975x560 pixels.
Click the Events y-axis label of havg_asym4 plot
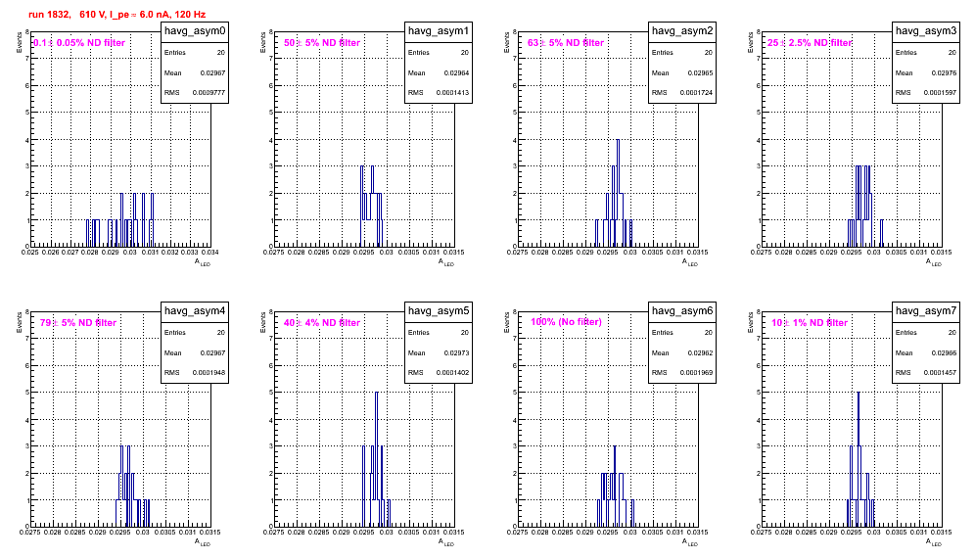click(x=19, y=322)
